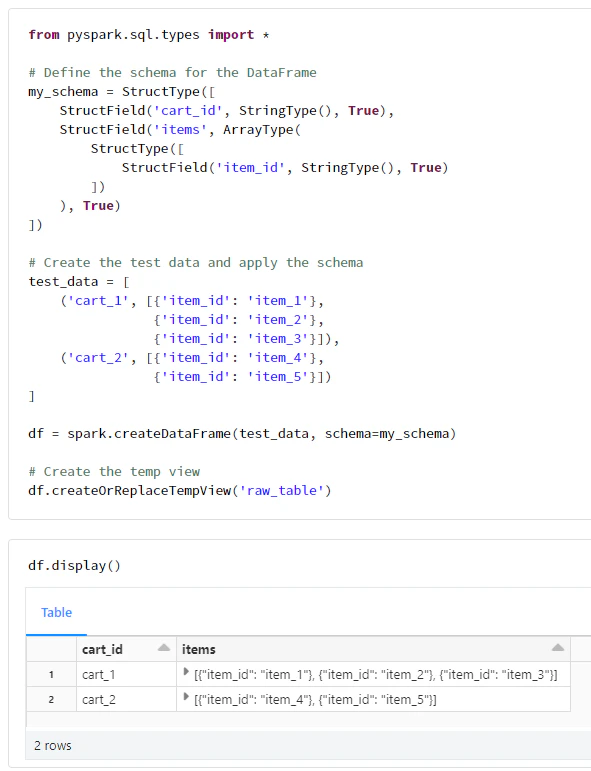Click the StructField 'cart_id' line
591x771 pixels.
point(227,111)
